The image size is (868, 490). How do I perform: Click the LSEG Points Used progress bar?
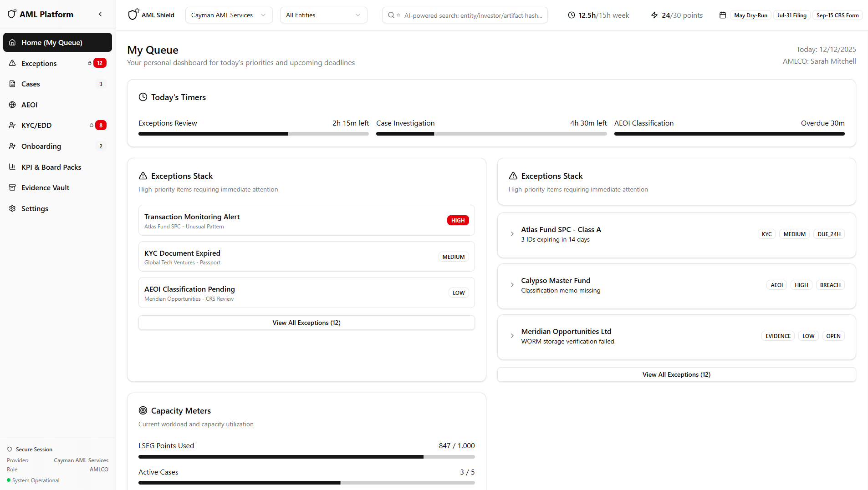point(306,457)
